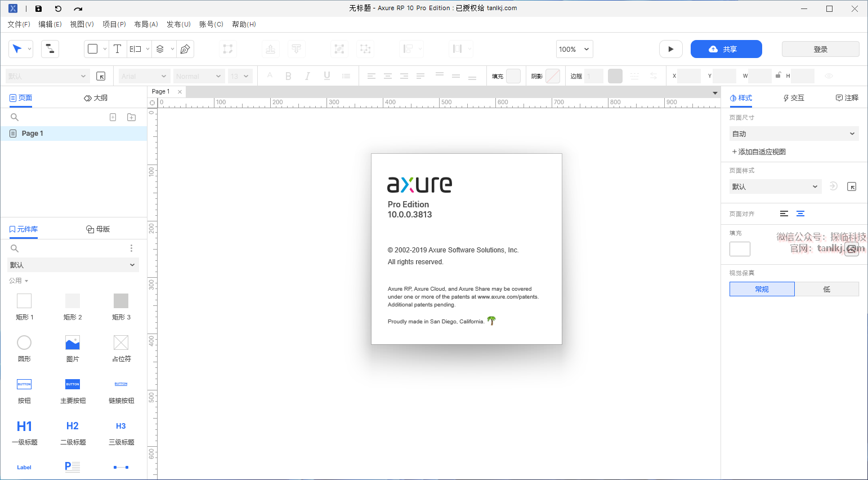
Task: Select 常规 visual fidelity option
Action: point(762,289)
